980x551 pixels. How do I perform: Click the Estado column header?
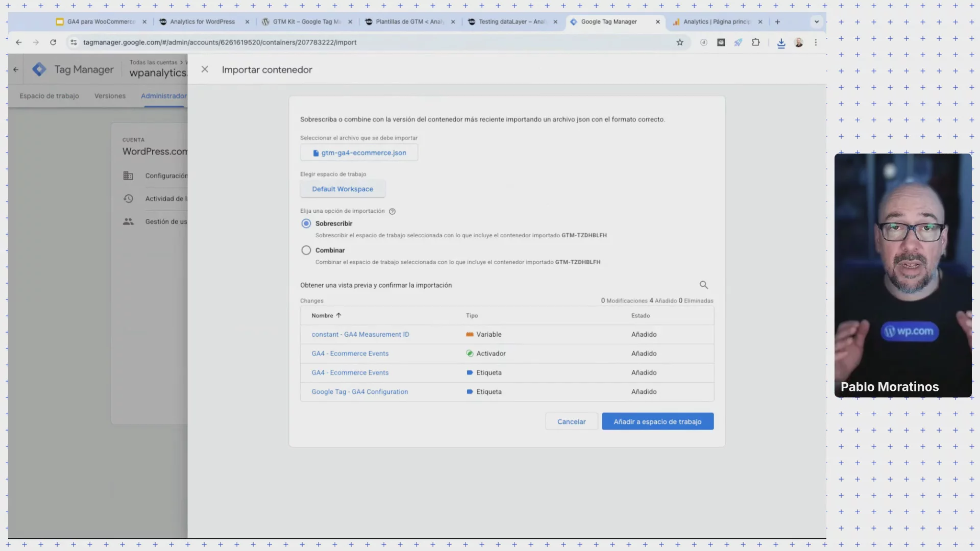[x=641, y=316]
